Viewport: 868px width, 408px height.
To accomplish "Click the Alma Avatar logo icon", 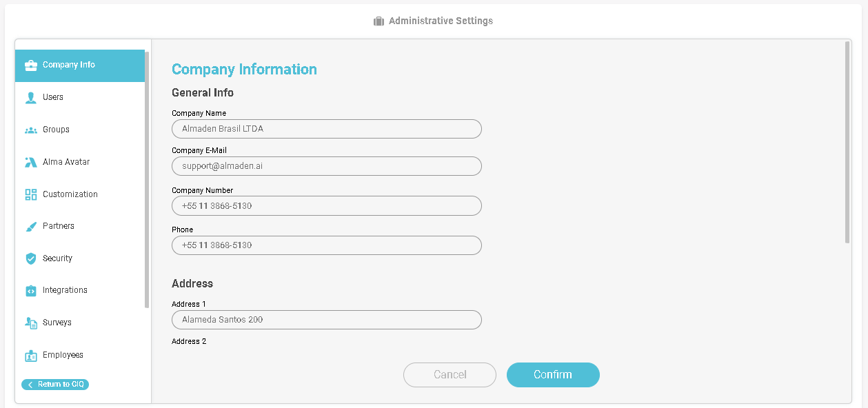I will point(30,163).
